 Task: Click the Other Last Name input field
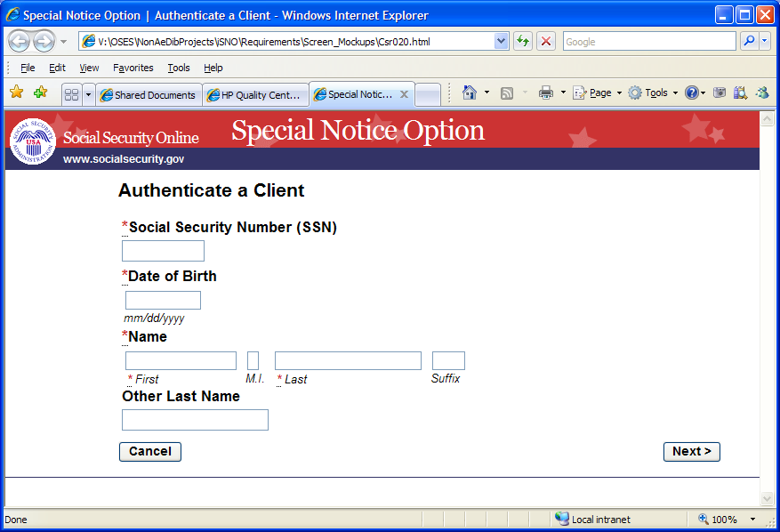click(195, 420)
